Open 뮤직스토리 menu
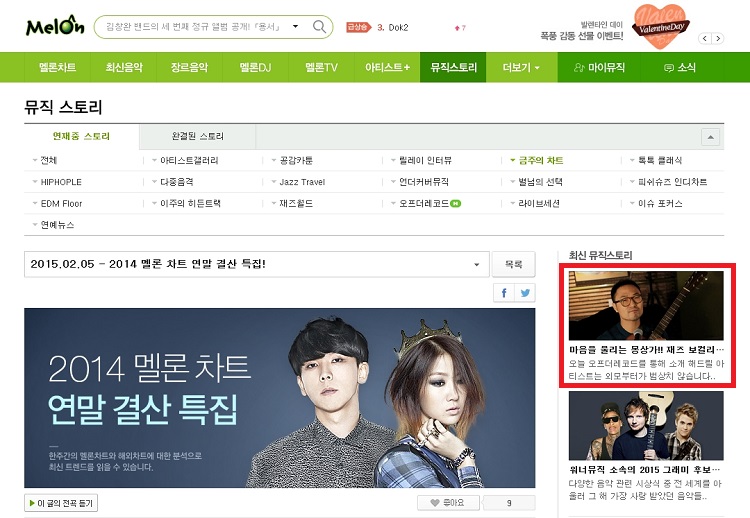The width and height of the screenshot is (750, 518). click(x=453, y=67)
